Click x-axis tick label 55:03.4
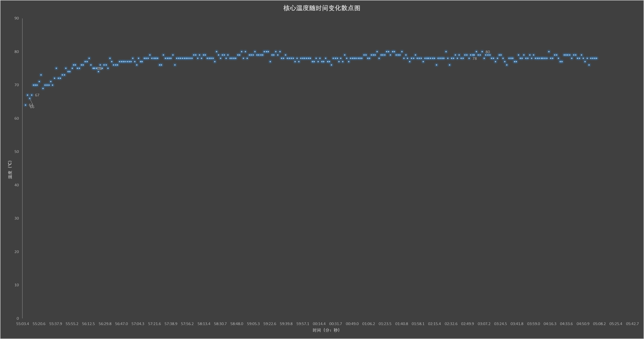Image resolution: width=644 pixels, height=339 pixels. pyautogui.click(x=22, y=324)
